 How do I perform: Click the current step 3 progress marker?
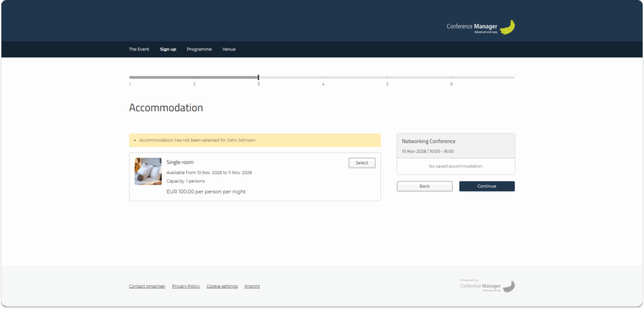coord(258,77)
